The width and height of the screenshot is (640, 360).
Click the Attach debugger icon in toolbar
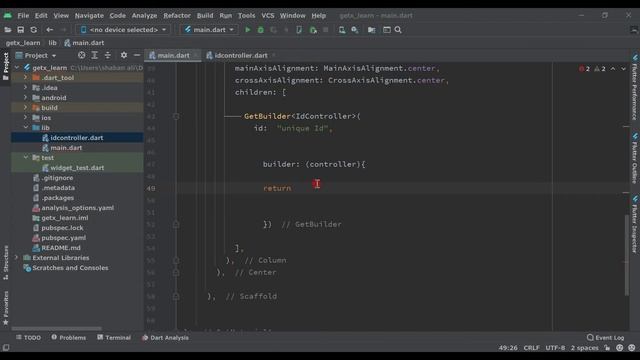pyautogui.click(x=313, y=30)
